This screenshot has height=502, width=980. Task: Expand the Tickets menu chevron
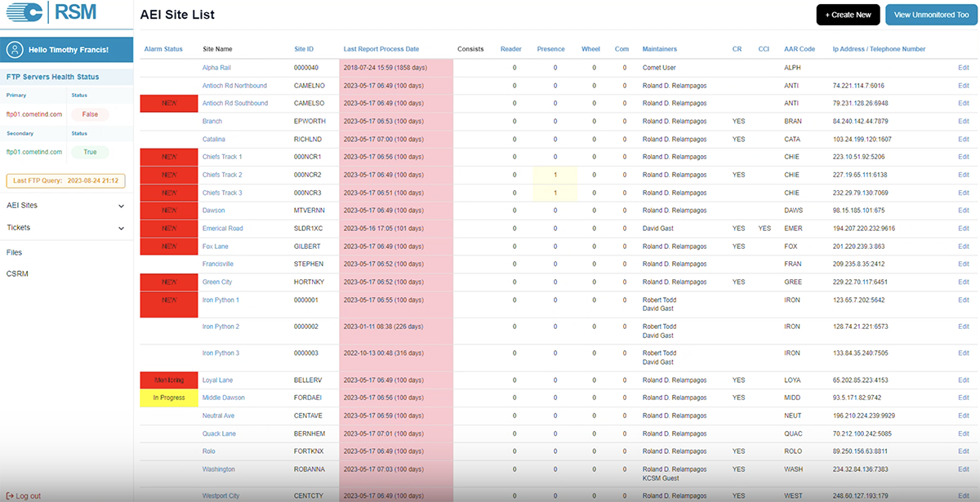click(121, 229)
